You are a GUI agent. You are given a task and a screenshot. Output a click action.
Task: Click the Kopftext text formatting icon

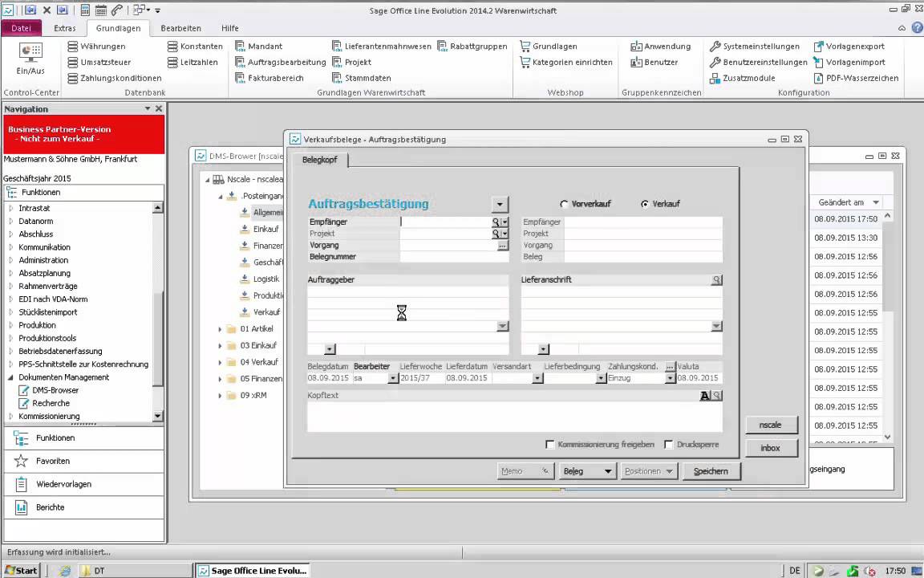tap(705, 396)
